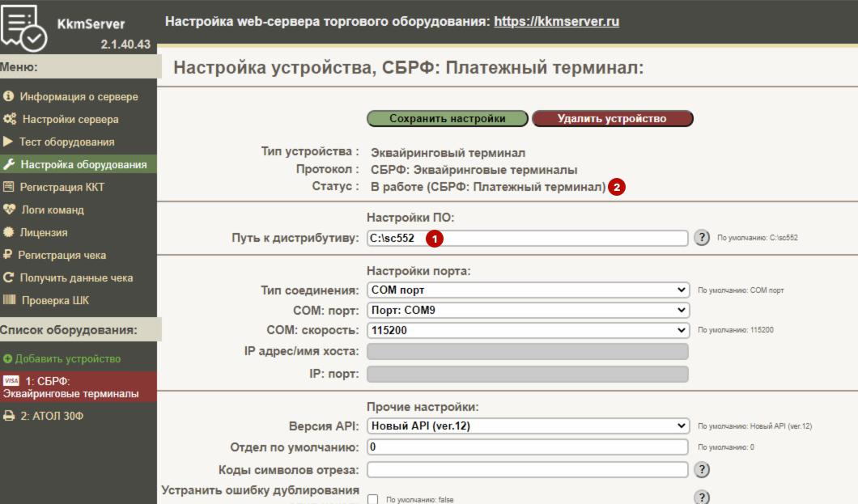Open 'Настройки сервера' menu item

point(79,119)
